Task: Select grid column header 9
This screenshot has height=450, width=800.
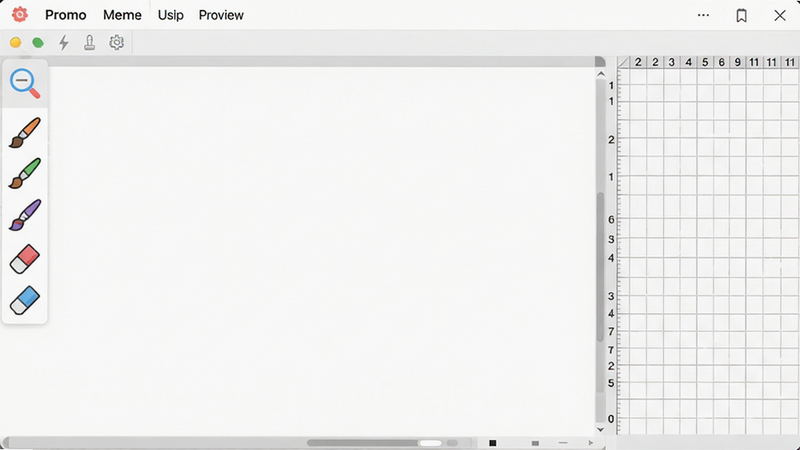Action: 738,62
